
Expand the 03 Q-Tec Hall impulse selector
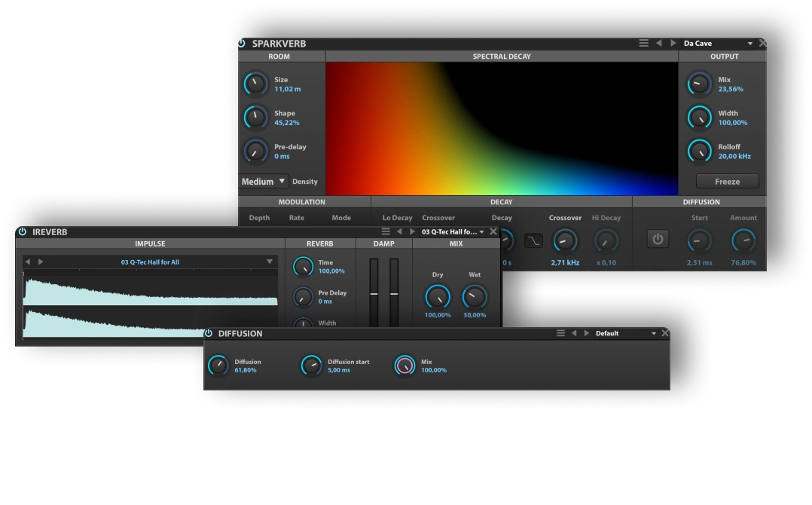(269, 262)
